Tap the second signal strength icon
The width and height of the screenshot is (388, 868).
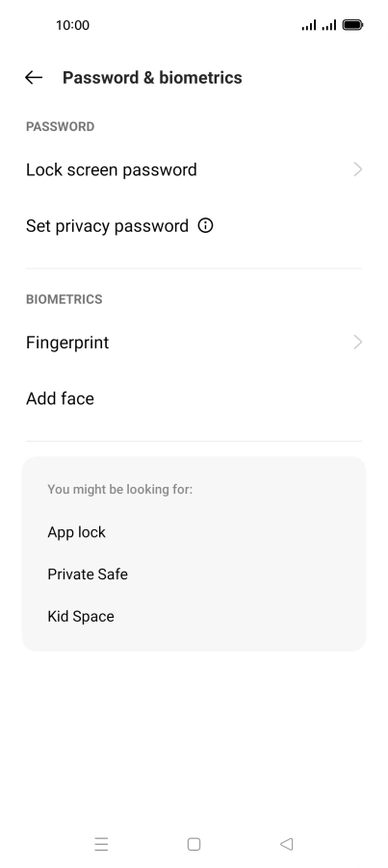point(329,25)
